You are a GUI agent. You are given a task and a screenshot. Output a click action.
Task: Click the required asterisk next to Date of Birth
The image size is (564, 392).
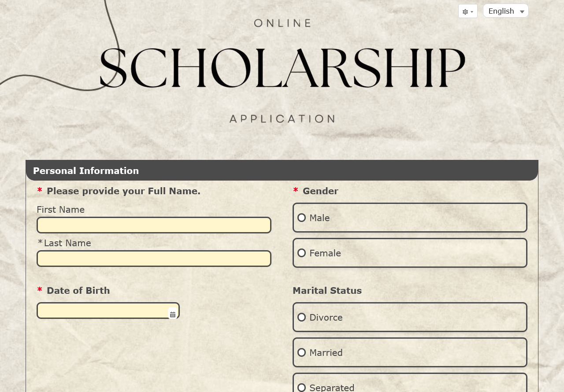click(x=39, y=290)
